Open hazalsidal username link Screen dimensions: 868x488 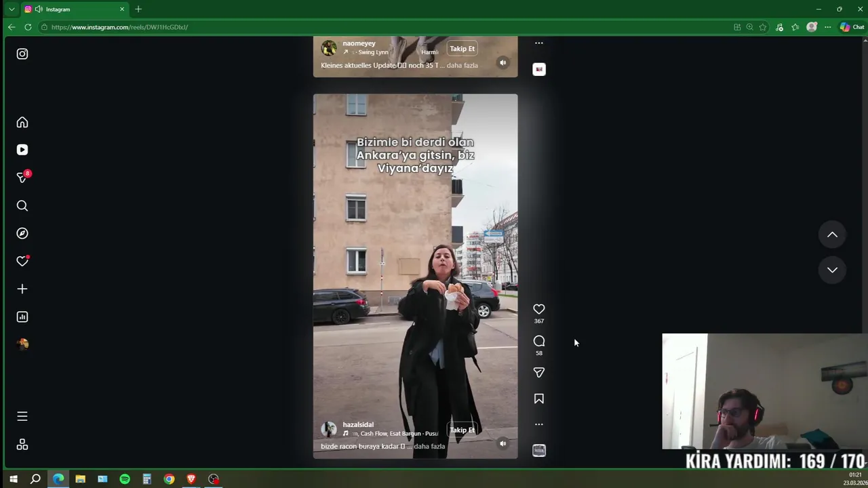(358, 424)
